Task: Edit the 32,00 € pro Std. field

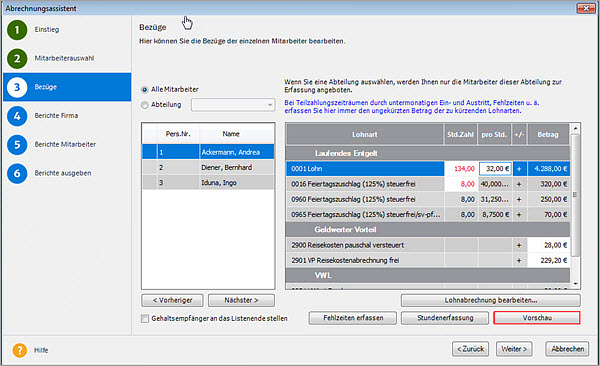Action: [495, 168]
